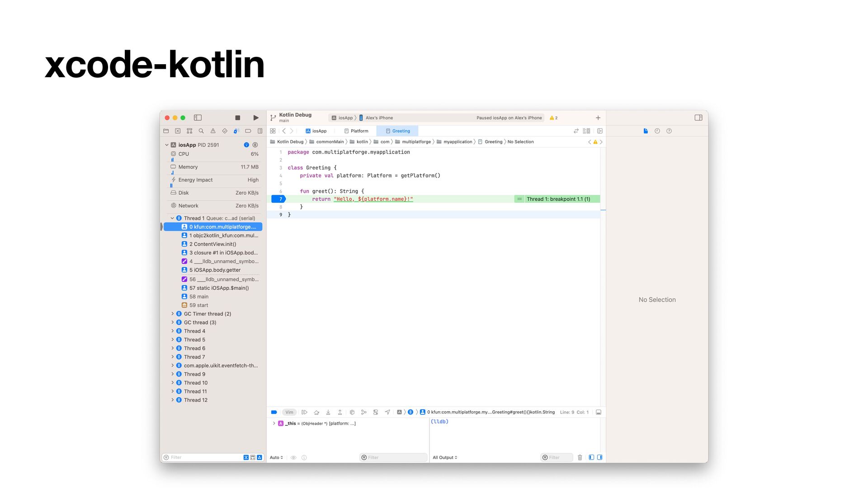868x488 pixels.
Task: Step into the function
Action: (x=328, y=413)
